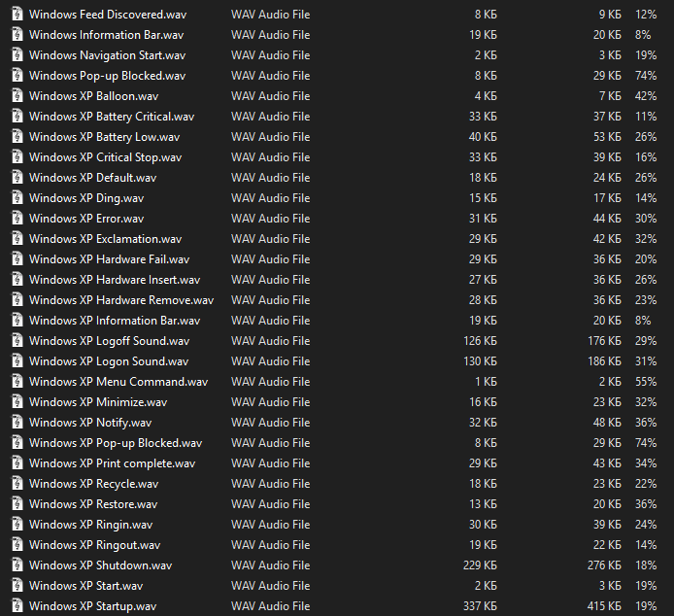Select the file name Windows XP Logoff Sound.wav
The height and width of the screenshot is (616, 674).
point(109,341)
